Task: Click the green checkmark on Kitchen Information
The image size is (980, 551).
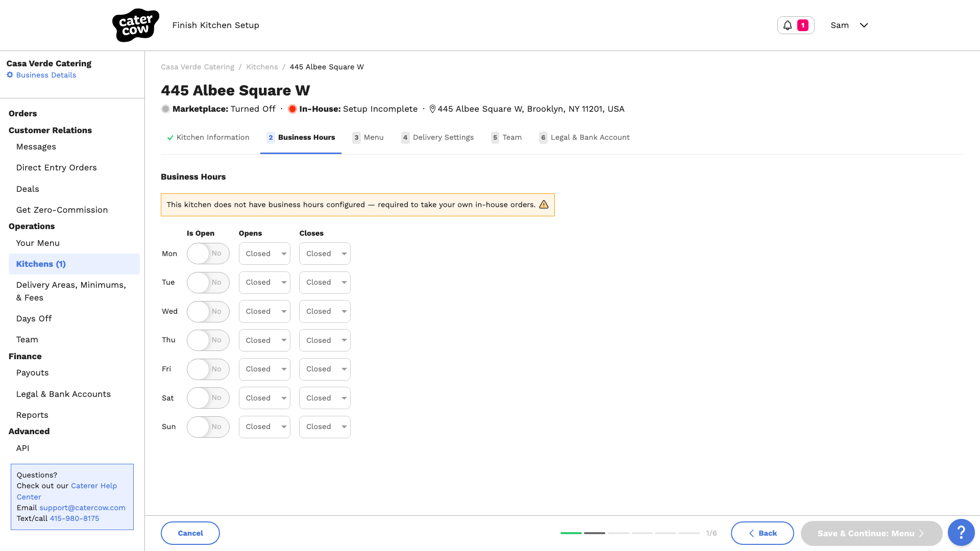Action: point(170,138)
